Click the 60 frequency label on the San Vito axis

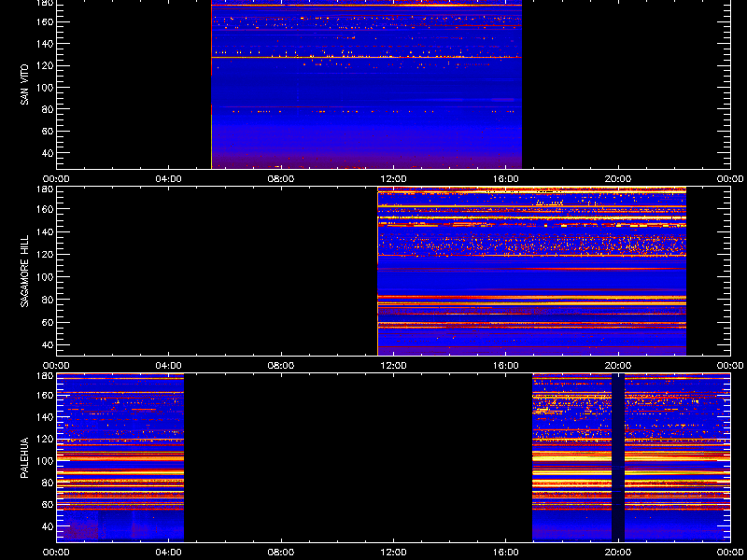(46, 132)
